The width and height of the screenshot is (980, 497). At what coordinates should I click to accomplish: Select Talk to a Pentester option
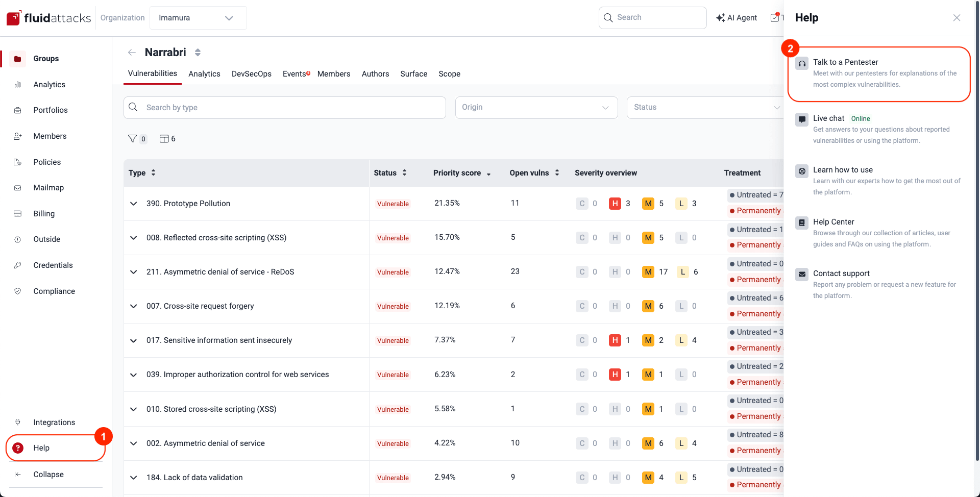click(x=879, y=74)
